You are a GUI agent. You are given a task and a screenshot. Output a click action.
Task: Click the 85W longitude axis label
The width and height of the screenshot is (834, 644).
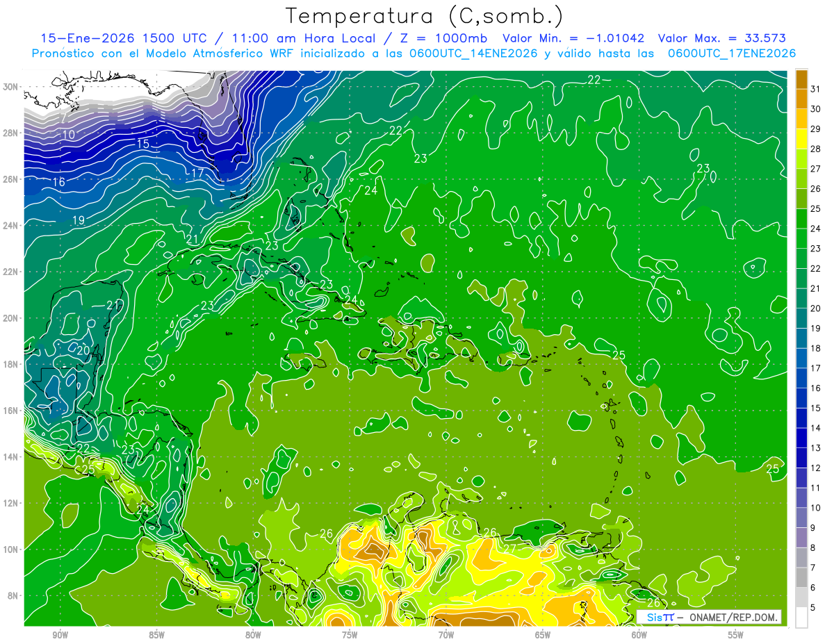click(157, 634)
